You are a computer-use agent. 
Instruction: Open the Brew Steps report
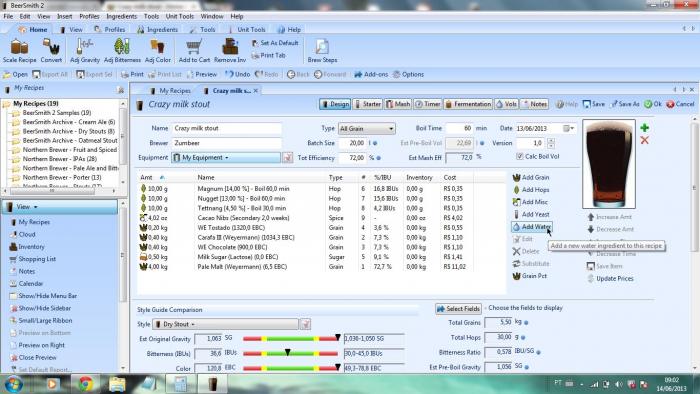(322, 50)
